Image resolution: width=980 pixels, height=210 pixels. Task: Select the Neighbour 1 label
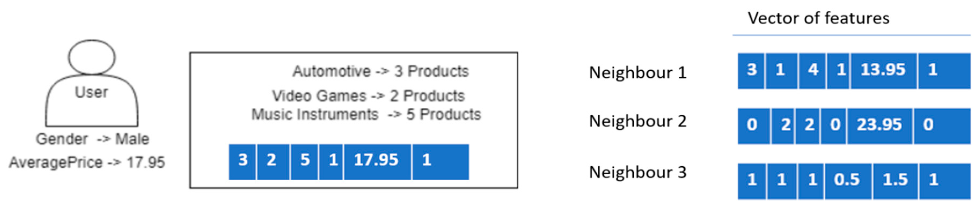[638, 73]
